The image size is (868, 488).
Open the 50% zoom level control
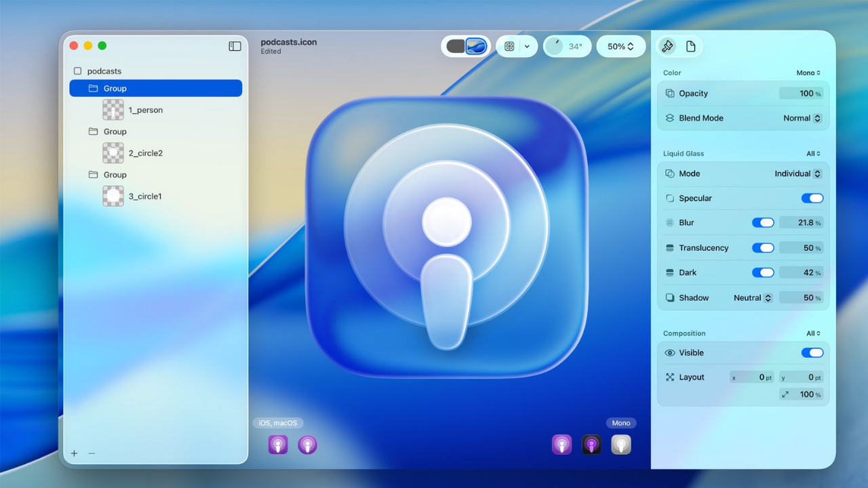coord(621,46)
